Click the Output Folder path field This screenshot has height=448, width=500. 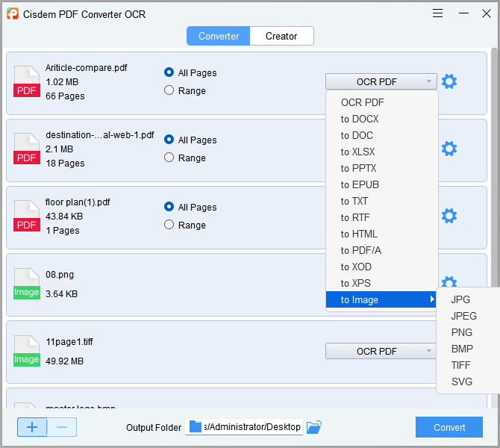tap(244, 427)
